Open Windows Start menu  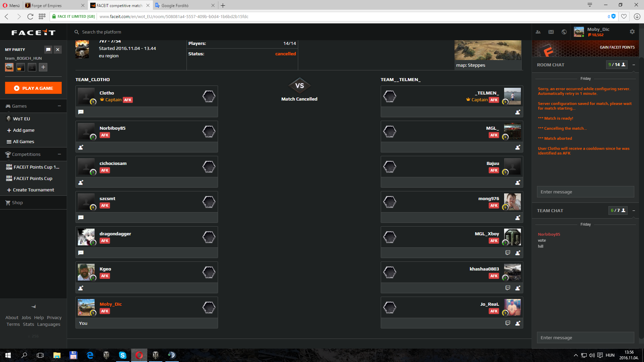(8, 355)
